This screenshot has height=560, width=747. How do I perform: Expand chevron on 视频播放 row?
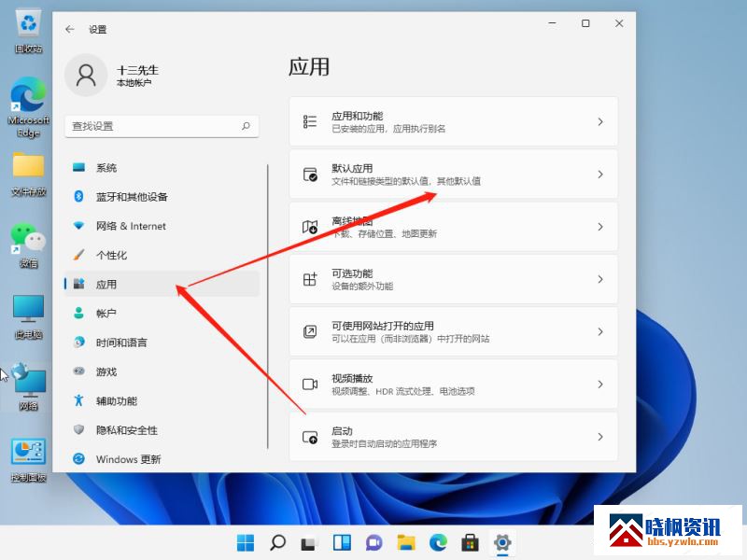point(600,385)
